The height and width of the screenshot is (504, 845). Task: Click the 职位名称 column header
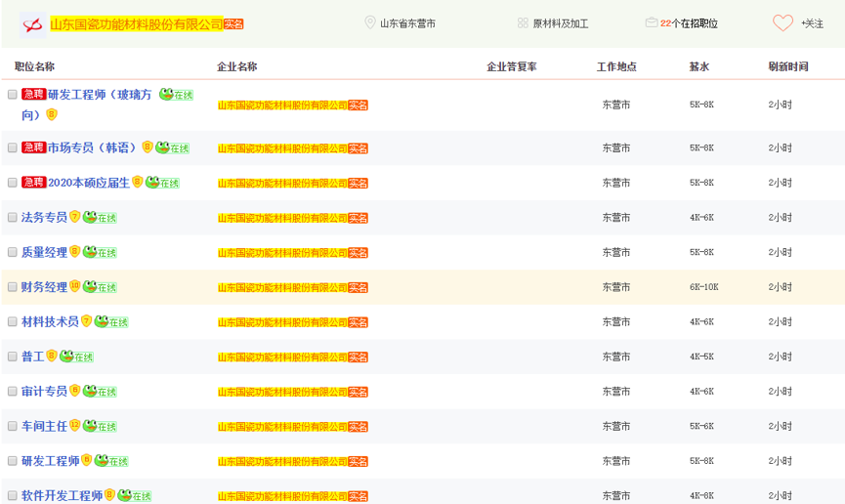34,66
